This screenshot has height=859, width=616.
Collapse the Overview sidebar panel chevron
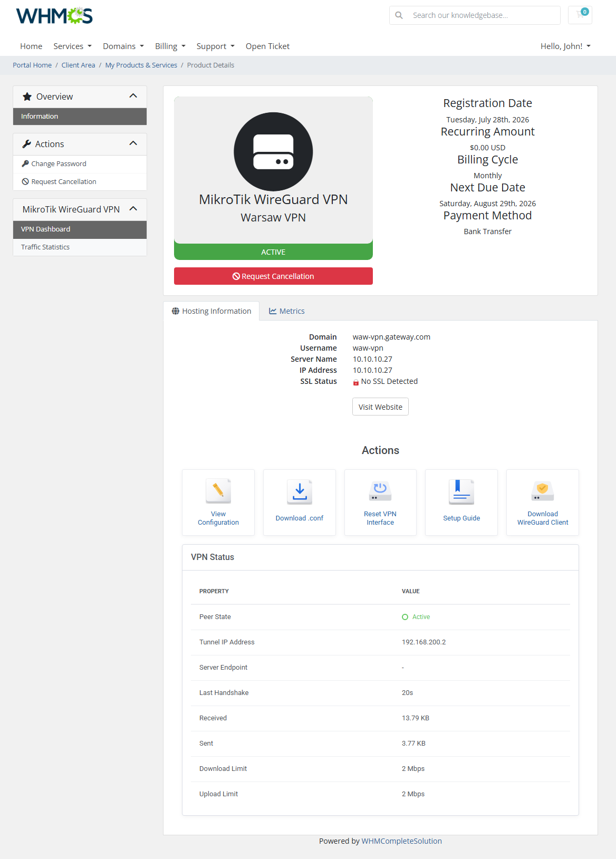pyautogui.click(x=133, y=96)
